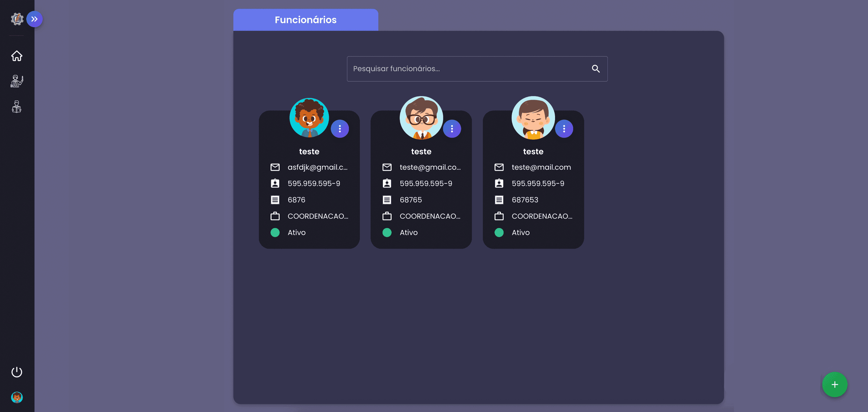
Task: Open the teacher with pointer icon
Action: [17, 81]
